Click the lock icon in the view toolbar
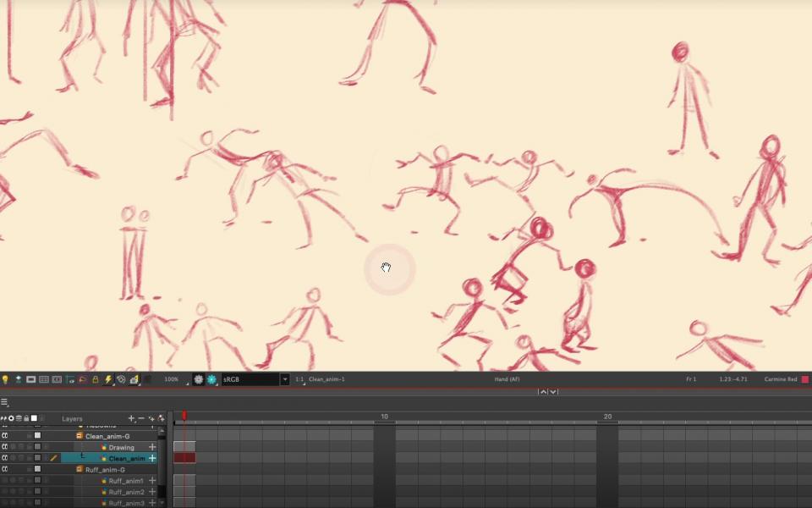The width and height of the screenshot is (812, 508). point(96,379)
